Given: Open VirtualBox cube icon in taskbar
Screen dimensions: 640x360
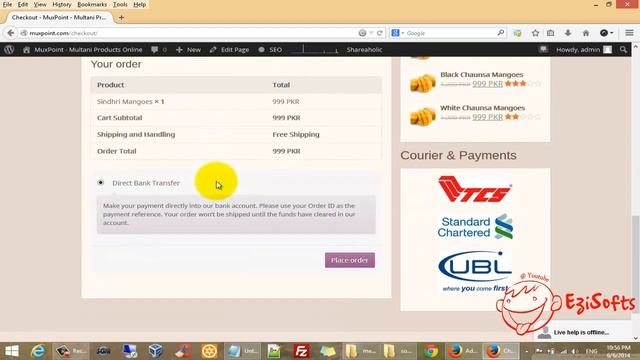Looking at the screenshot, I should pos(156,351).
